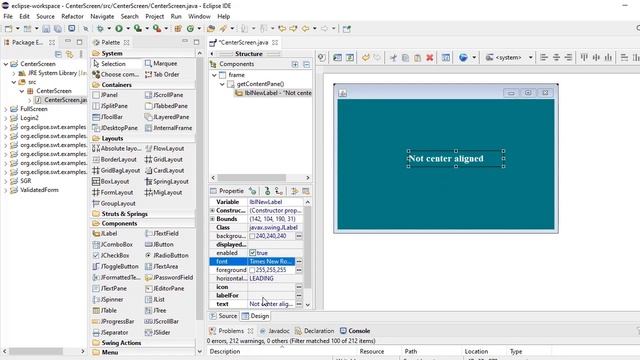Click the foreground 255,255,255 color swatch
Image resolution: width=640 pixels, height=360 pixels.
click(x=252, y=270)
